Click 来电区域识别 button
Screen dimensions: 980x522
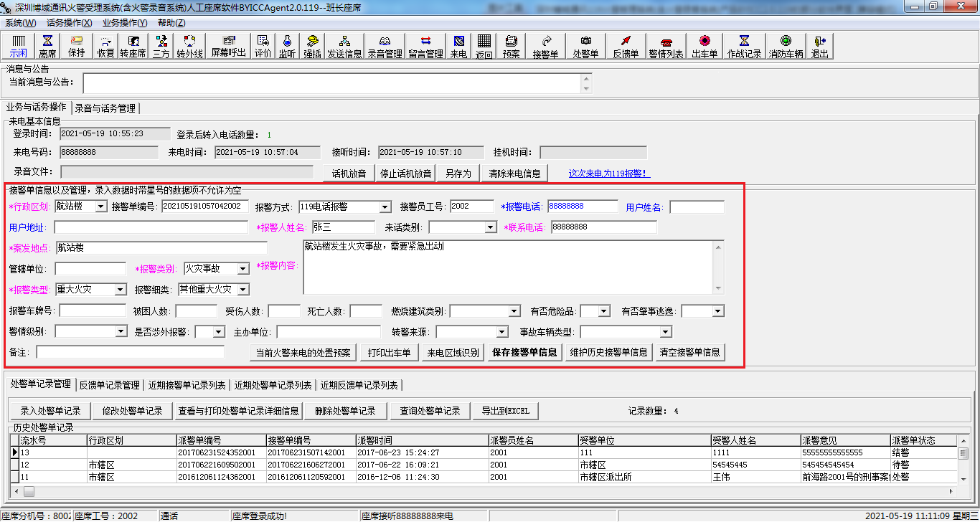click(x=452, y=352)
